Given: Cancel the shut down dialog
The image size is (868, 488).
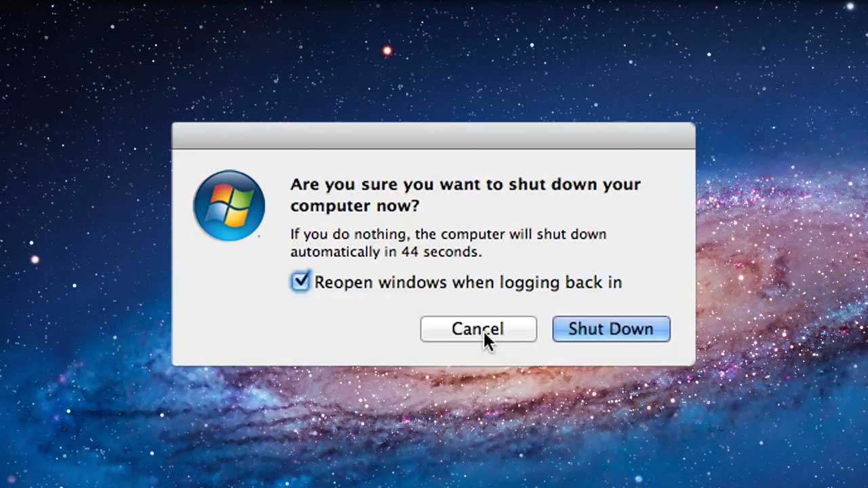Looking at the screenshot, I should pos(478,329).
